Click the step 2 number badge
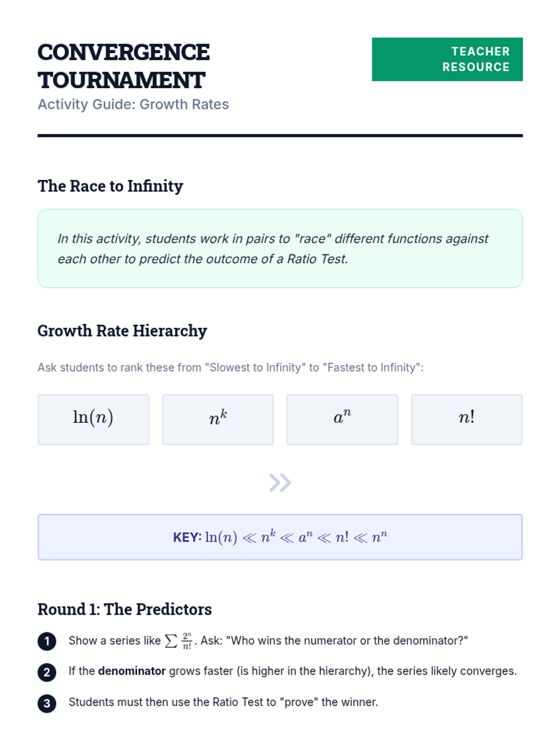This screenshot has height=747, width=560. (x=47, y=672)
